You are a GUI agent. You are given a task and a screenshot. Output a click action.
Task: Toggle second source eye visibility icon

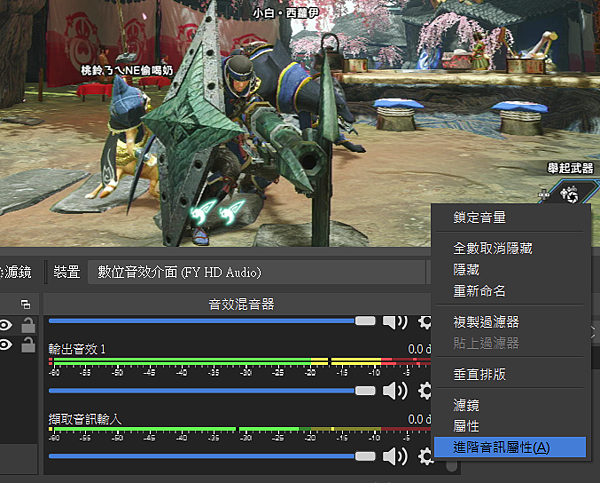pyautogui.click(x=6, y=345)
